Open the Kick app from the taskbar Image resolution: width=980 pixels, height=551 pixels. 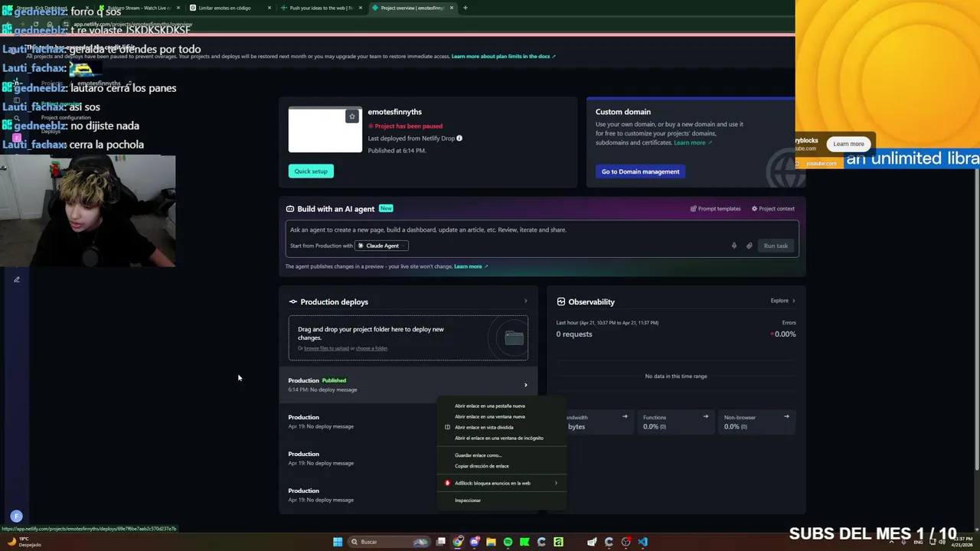(x=524, y=542)
